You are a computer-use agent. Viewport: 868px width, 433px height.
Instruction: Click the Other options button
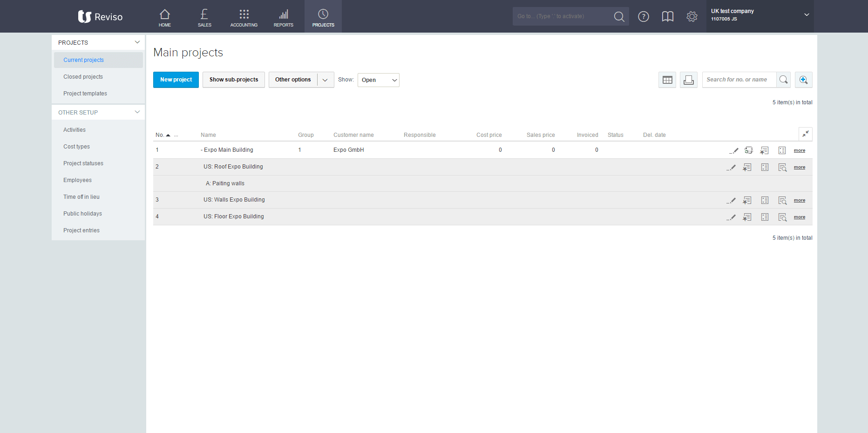pos(293,80)
